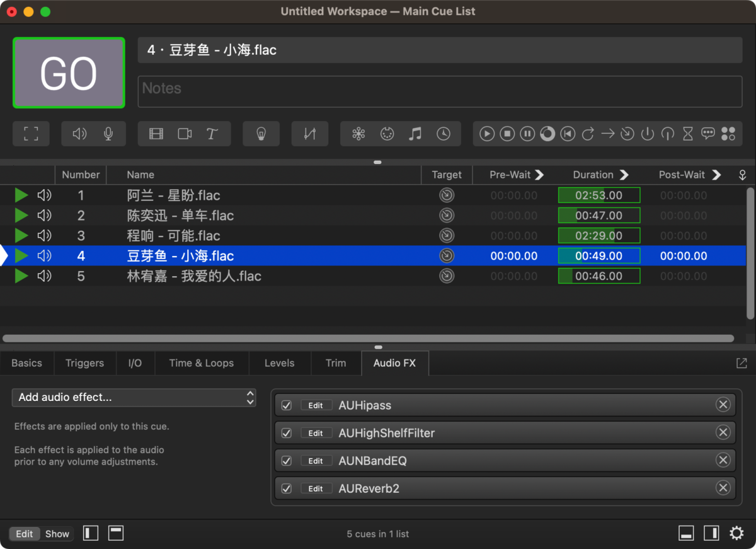Add a Text cue from the toolbar
Viewport: 756px width, 549px height.
tap(212, 134)
